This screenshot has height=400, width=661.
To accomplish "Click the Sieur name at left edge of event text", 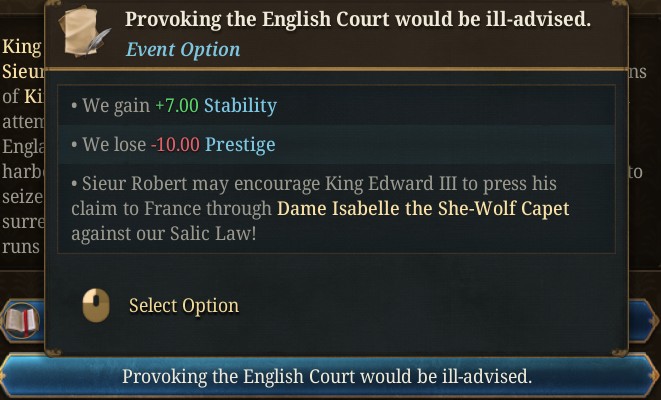I will pyautogui.click(x=23, y=71).
